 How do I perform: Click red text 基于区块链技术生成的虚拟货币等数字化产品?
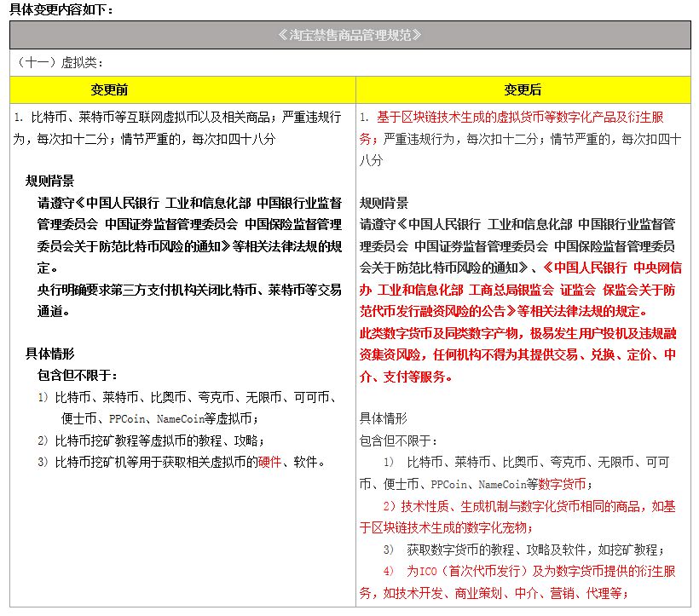[496, 117]
